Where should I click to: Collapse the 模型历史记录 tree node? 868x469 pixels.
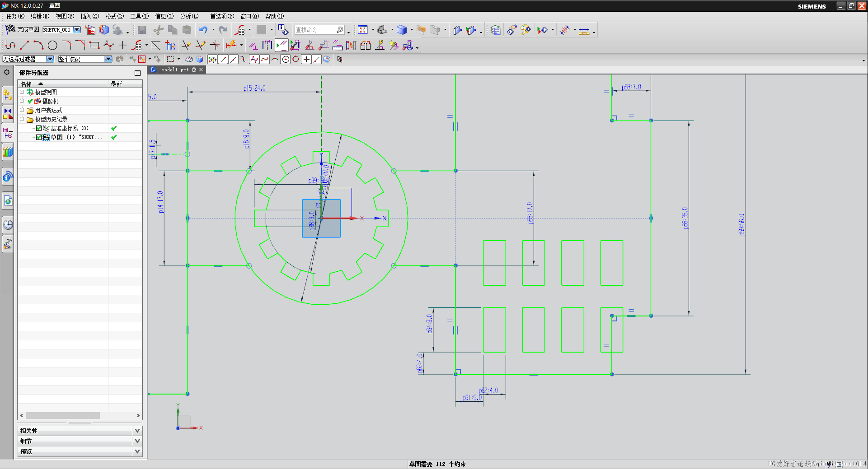point(22,119)
